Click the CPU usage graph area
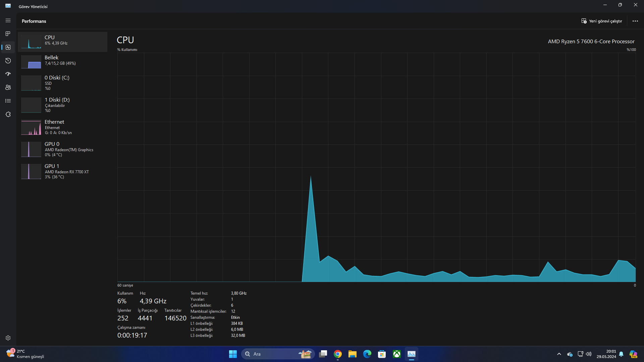The width and height of the screenshot is (644, 362). [376, 167]
